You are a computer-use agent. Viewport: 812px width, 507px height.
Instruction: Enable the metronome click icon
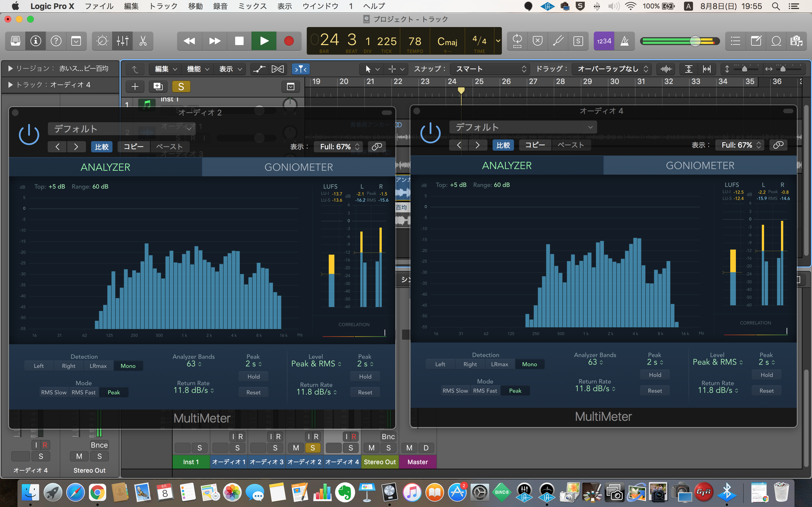point(625,41)
